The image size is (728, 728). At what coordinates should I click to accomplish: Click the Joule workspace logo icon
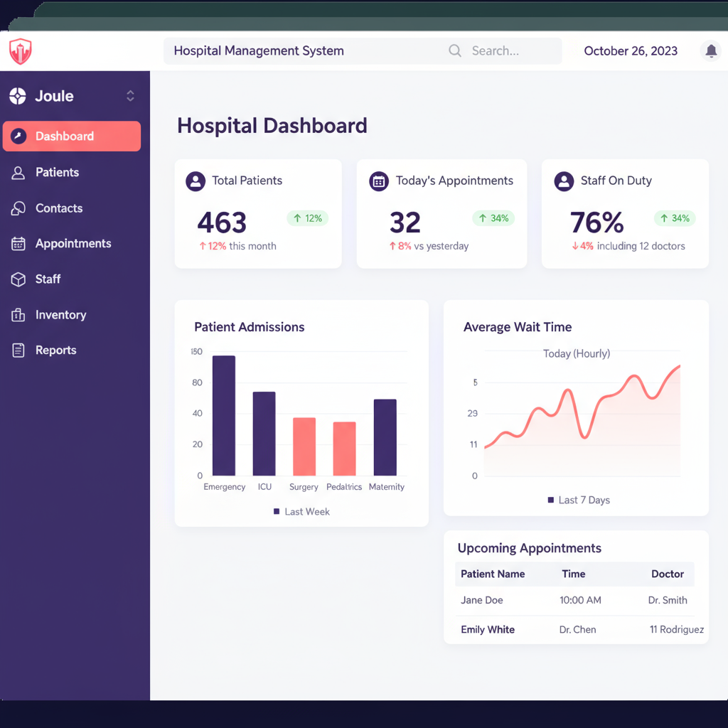tap(18, 96)
